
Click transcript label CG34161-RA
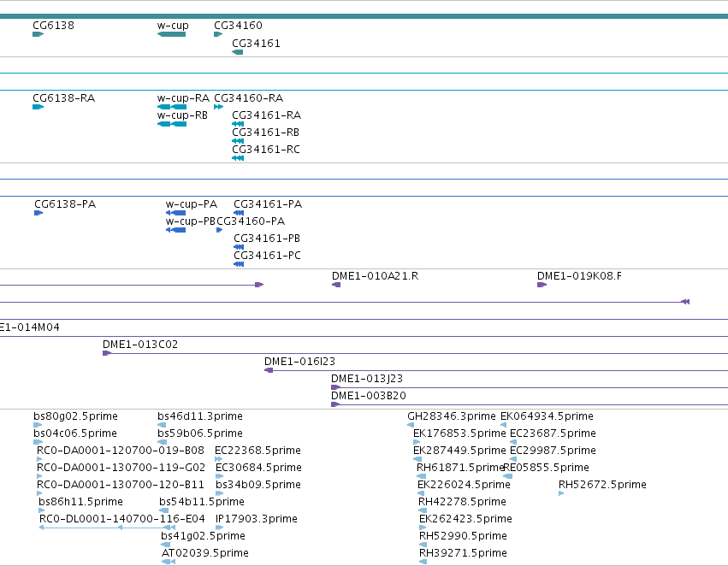(267, 115)
